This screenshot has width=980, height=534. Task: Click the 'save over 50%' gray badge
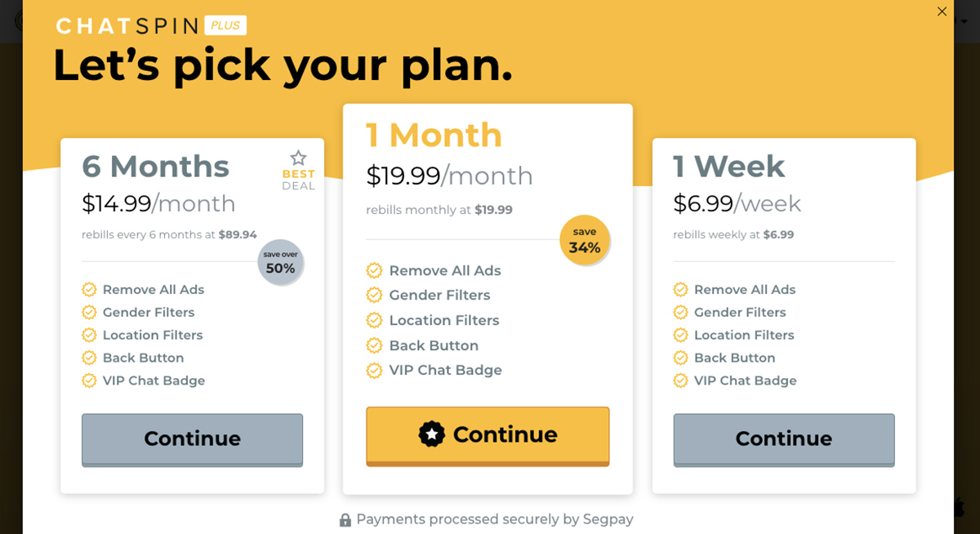[x=280, y=262]
